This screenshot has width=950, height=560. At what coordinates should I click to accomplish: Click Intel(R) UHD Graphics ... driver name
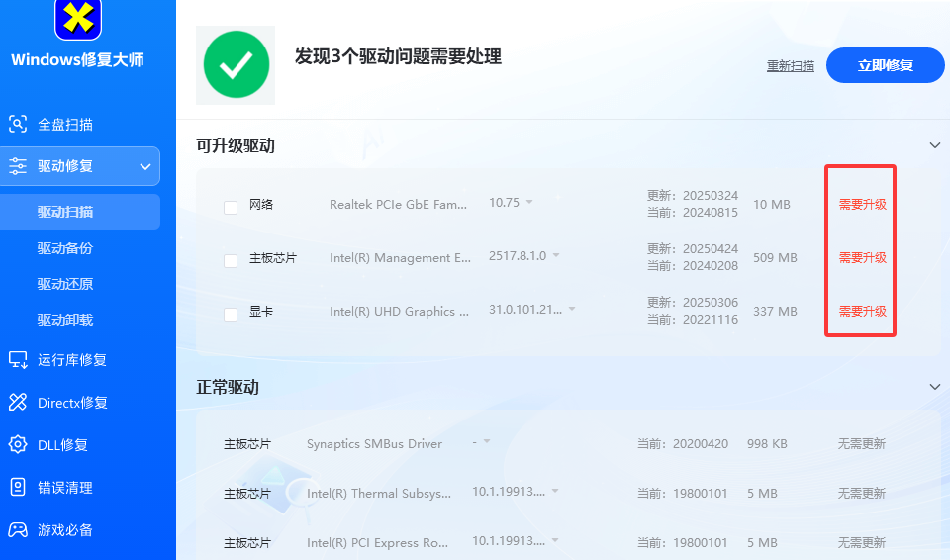[x=399, y=311]
